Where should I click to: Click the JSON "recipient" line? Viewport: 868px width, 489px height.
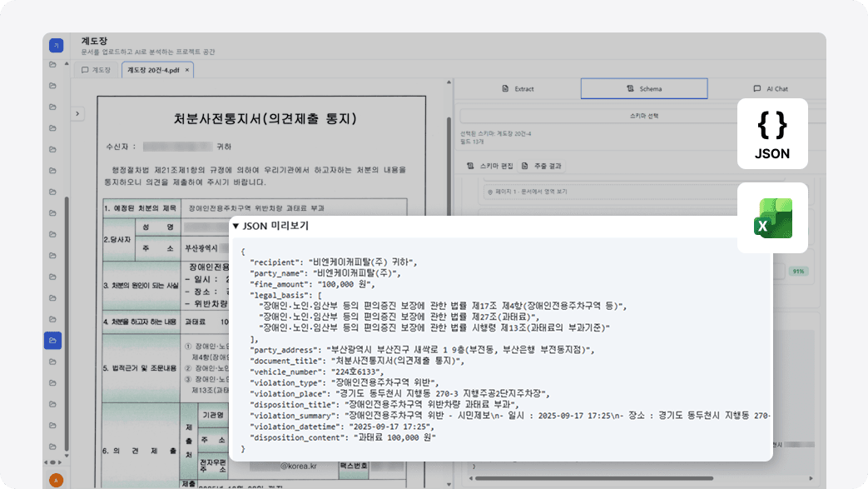(x=334, y=262)
